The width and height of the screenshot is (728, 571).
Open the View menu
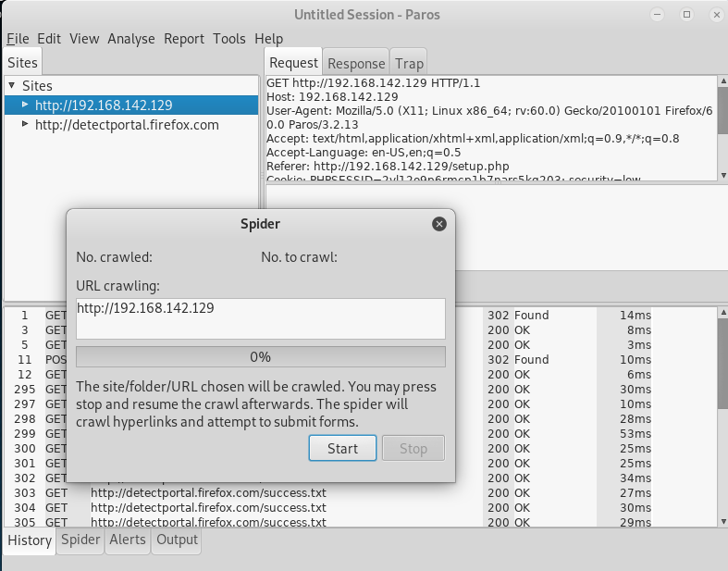tap(84, 39)
